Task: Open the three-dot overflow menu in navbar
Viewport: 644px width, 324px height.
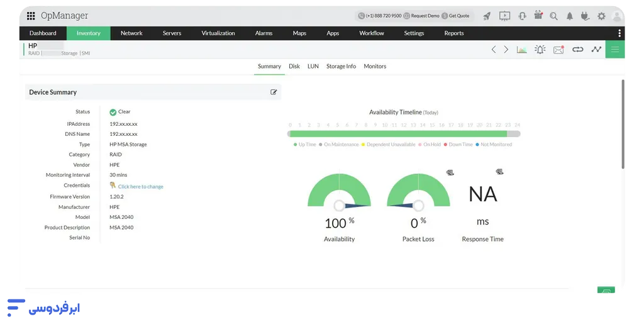Action: 619,33
